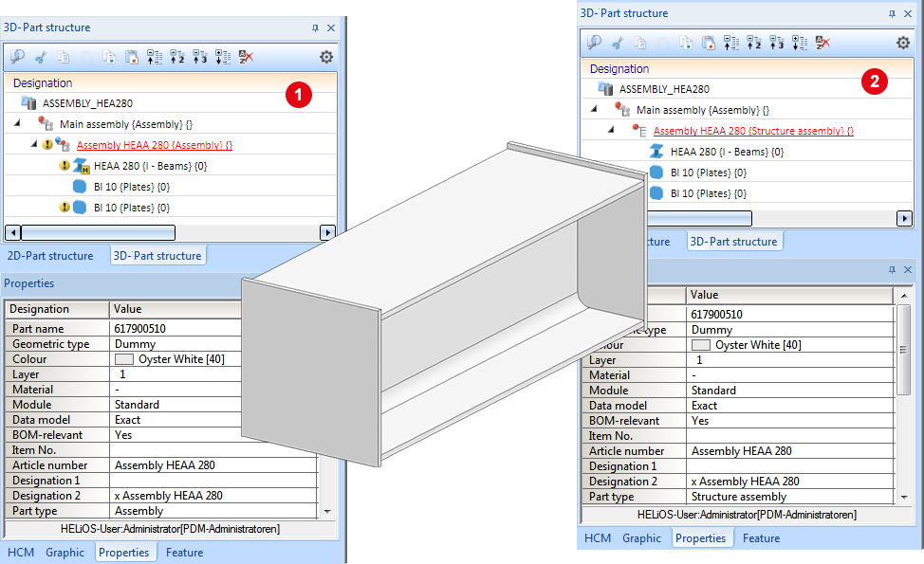Open the settings gear in panel 1
Viewport: 924px width, 564px height.
[326, 57]
